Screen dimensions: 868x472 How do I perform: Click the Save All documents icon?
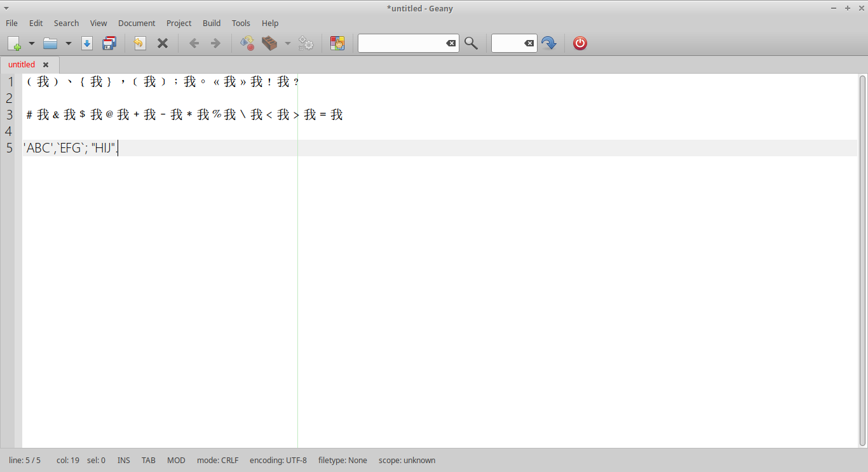click(109, 43)
